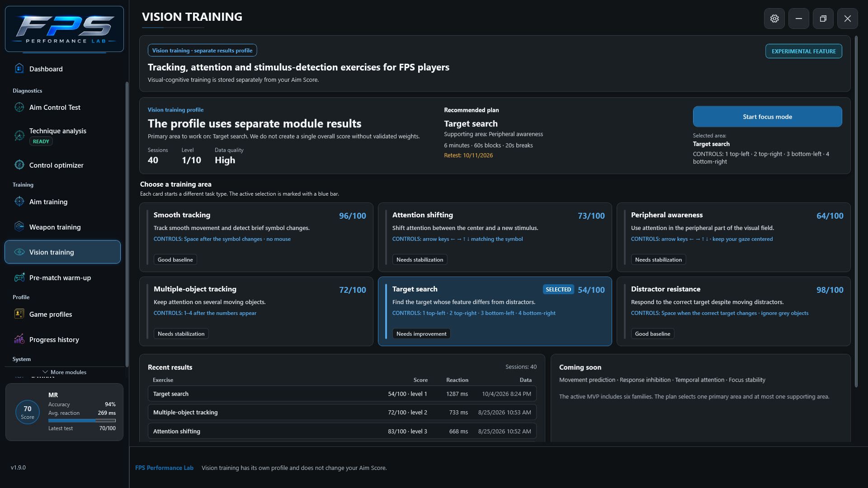Open the Dashboard icon in sidebar

pyautogui.click(x=19, y=69)
